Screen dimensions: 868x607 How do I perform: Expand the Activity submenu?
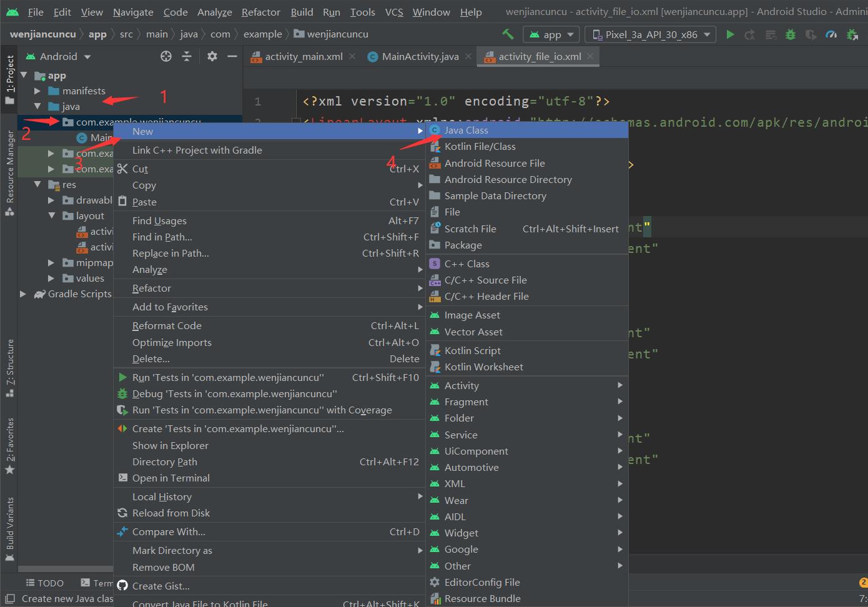(x=527, y=385)
